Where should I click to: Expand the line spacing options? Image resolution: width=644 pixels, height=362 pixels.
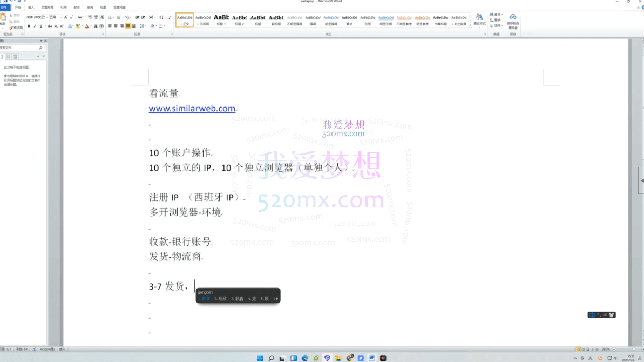143,26
